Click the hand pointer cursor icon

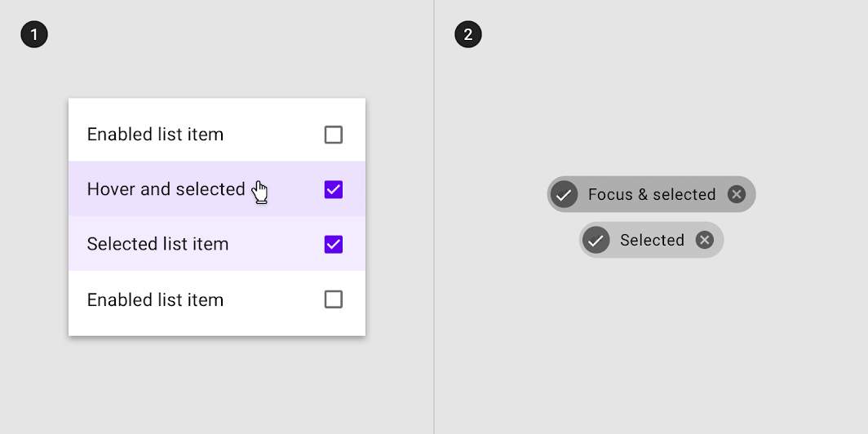pos(259,192)
